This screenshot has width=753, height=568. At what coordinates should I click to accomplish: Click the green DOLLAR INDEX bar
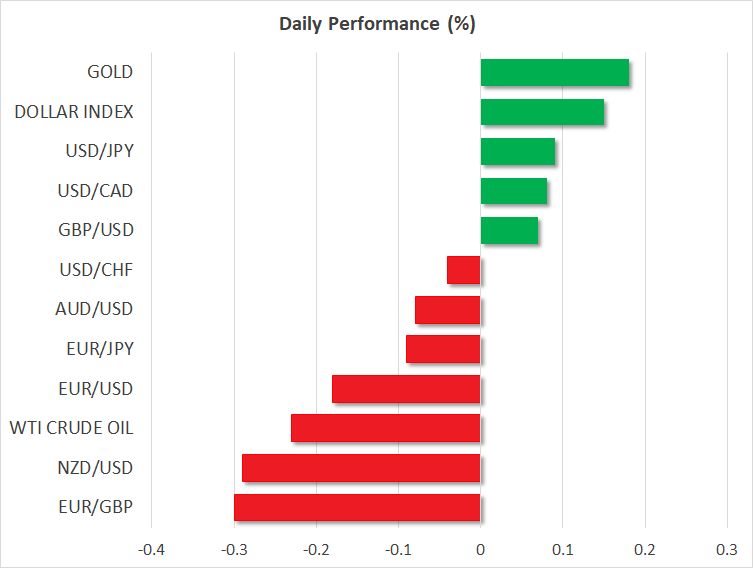pos(542,112)
